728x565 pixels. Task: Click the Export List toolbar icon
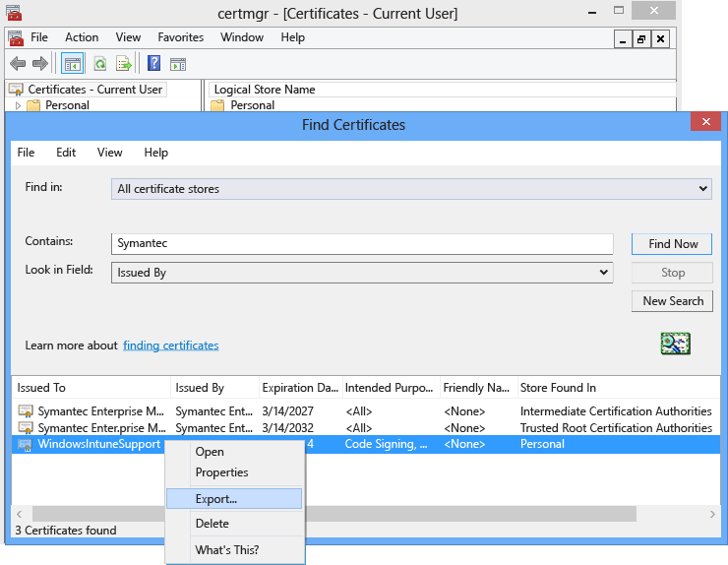click(x=124, y=63)
